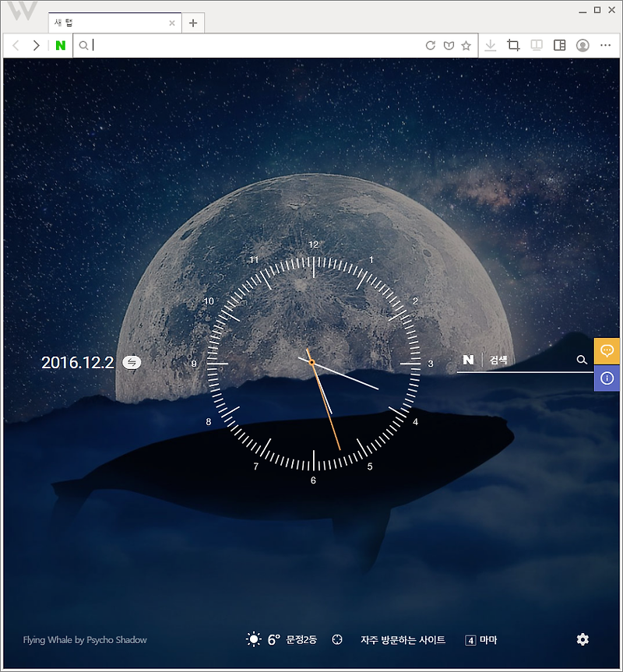The height and width of the screenshot is (672, 623).
Task: Open weather details at 6° temperature
Action: pyautogui.click(x=274, y=640)
